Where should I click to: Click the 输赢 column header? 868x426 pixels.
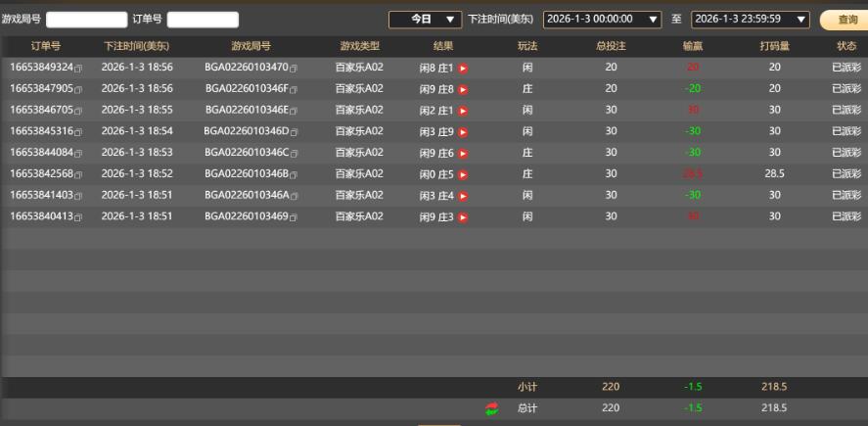point(693,47)
